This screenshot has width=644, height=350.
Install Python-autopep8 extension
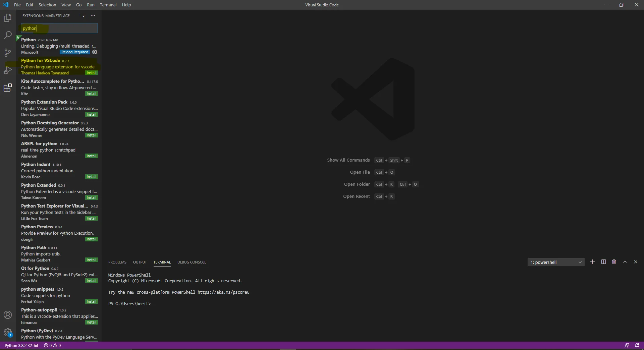coord(91,322)
